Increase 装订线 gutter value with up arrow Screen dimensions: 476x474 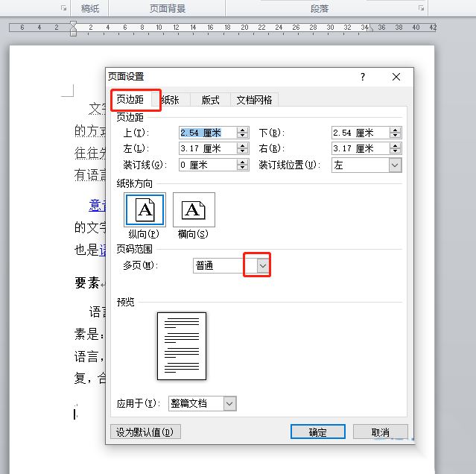[242, 162]
